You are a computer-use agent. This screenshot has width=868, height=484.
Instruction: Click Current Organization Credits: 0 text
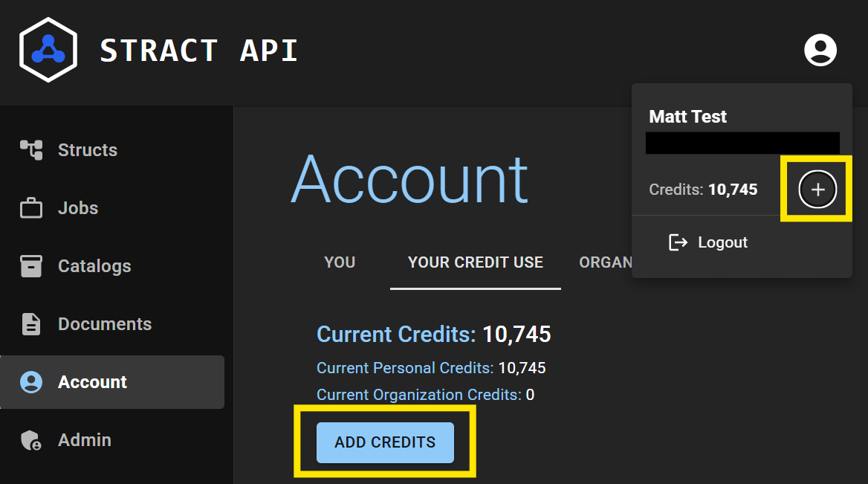tap(425, 395)
